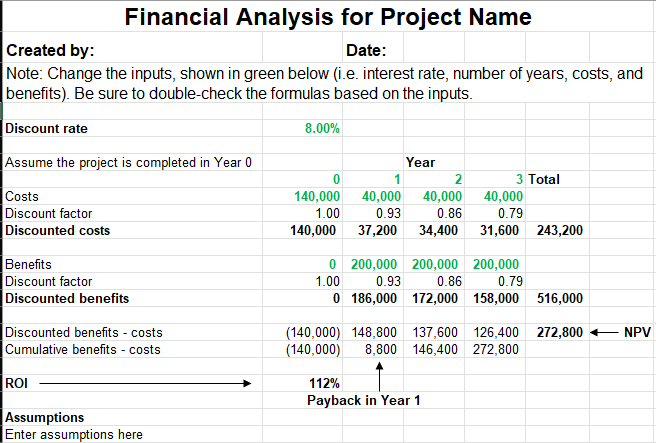Click the Discounted benefits value 172,000
Viewport: 656px width, 443px height.
pos(435,299)
